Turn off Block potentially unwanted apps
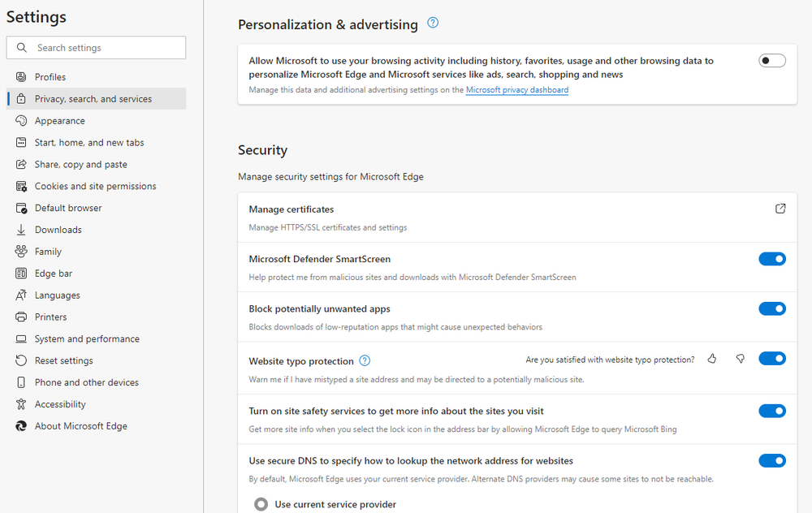Image resolution: width=812 pixels, height=513 pixels. click(772, 308)
